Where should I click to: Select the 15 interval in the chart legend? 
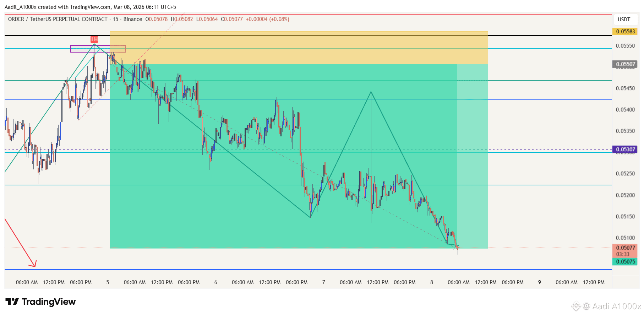(115, 19)
